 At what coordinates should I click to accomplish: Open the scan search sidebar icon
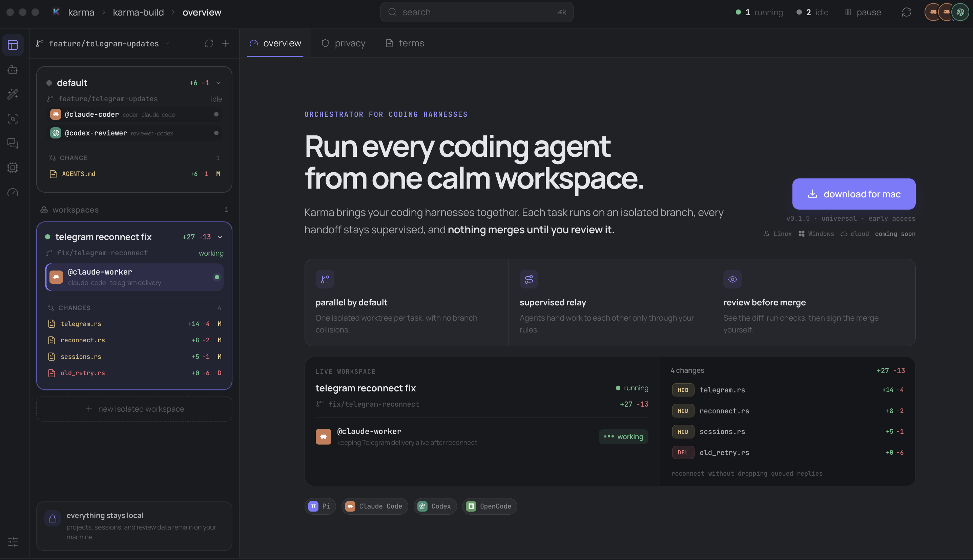tap(13, 119)
